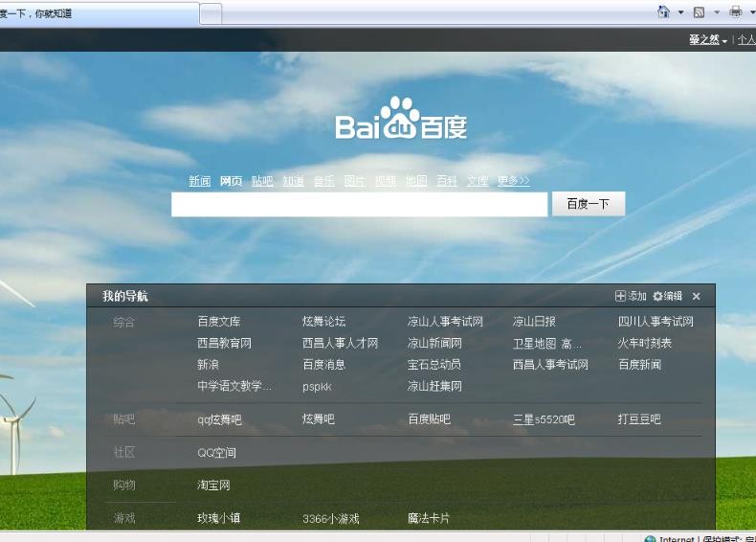
Task: Click the Internet zone globe icon
Action: coord(650,538)
